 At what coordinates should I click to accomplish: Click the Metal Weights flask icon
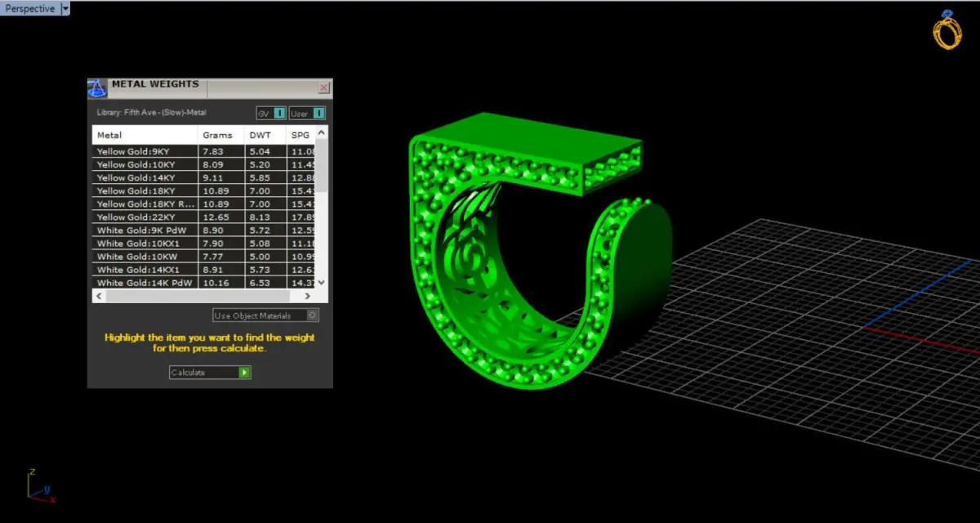(97, 88)
